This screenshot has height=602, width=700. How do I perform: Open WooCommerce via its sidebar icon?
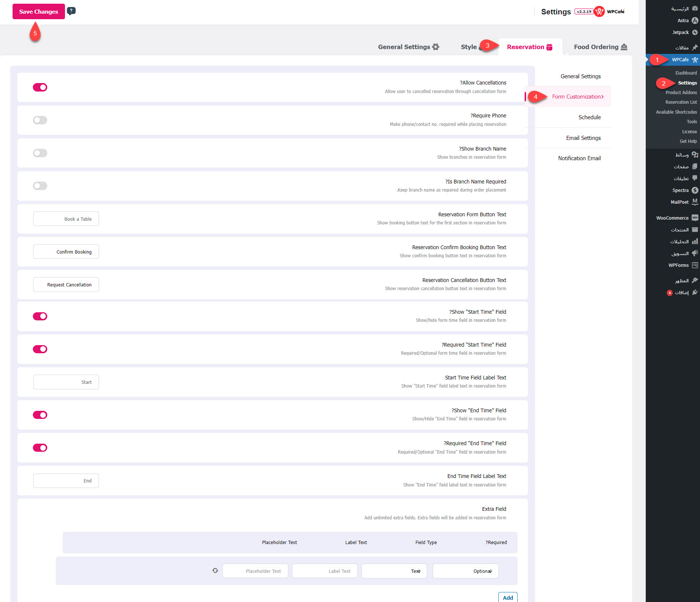click(695, 218)
